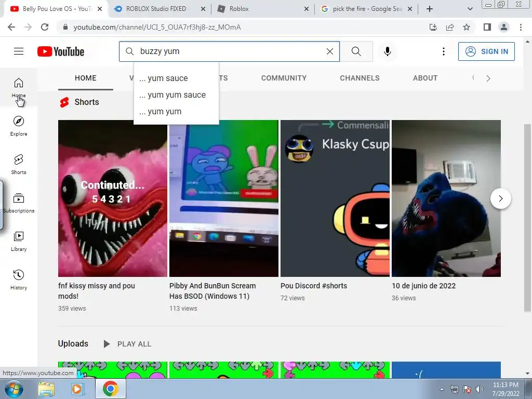
Task: Open the Action Center flag tray icon
Action: (x=467, y=389)
